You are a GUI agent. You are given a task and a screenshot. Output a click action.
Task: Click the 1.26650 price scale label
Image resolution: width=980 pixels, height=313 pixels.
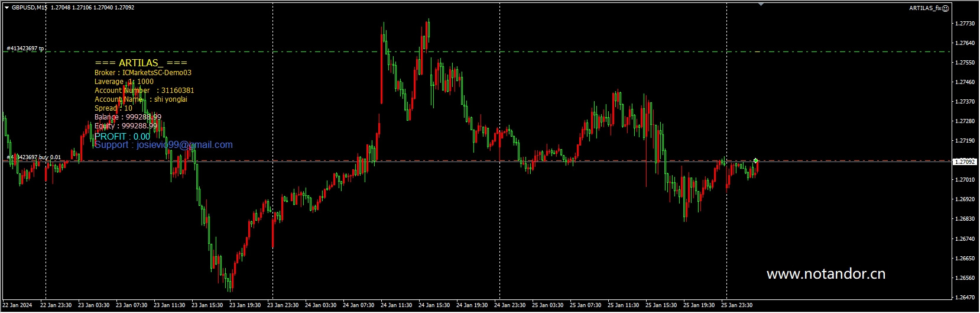965,259
